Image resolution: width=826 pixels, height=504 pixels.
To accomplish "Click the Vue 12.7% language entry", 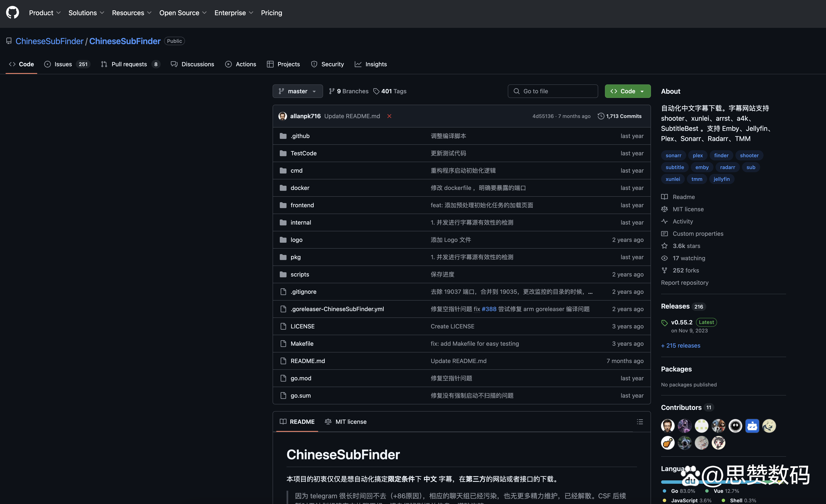I will click(x=722, y=491).
